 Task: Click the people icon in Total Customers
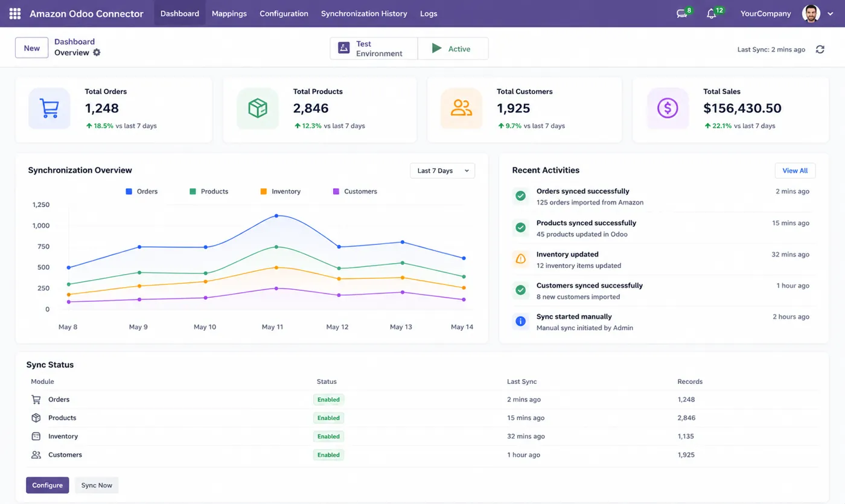461,109
